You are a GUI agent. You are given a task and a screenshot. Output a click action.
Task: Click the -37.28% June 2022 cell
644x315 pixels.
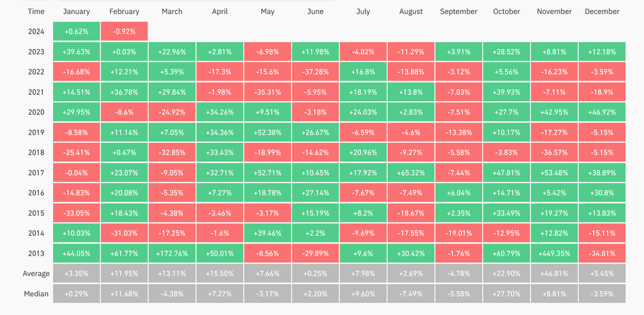[x=315, y=71]
